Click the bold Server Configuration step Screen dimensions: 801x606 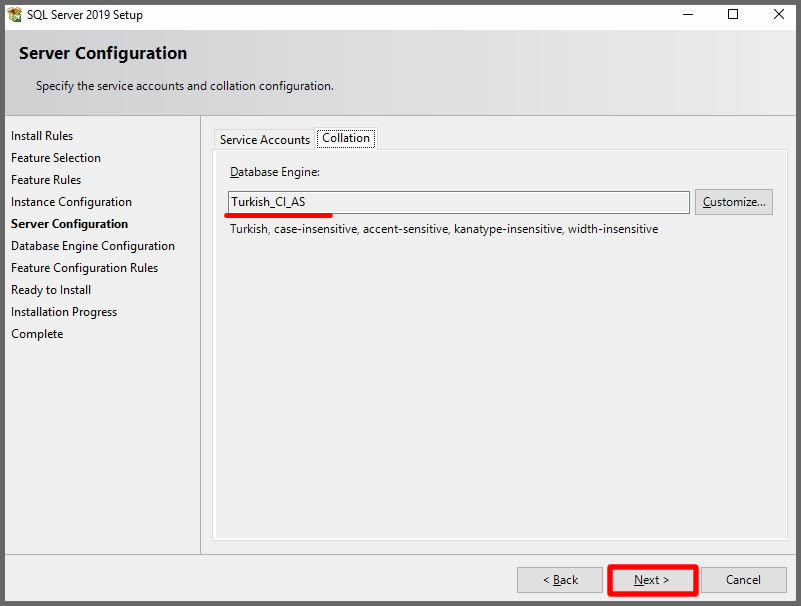click(69, 224)
